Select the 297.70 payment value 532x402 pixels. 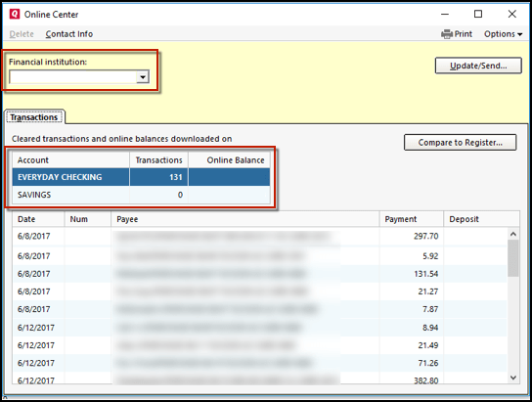[425, 236]
